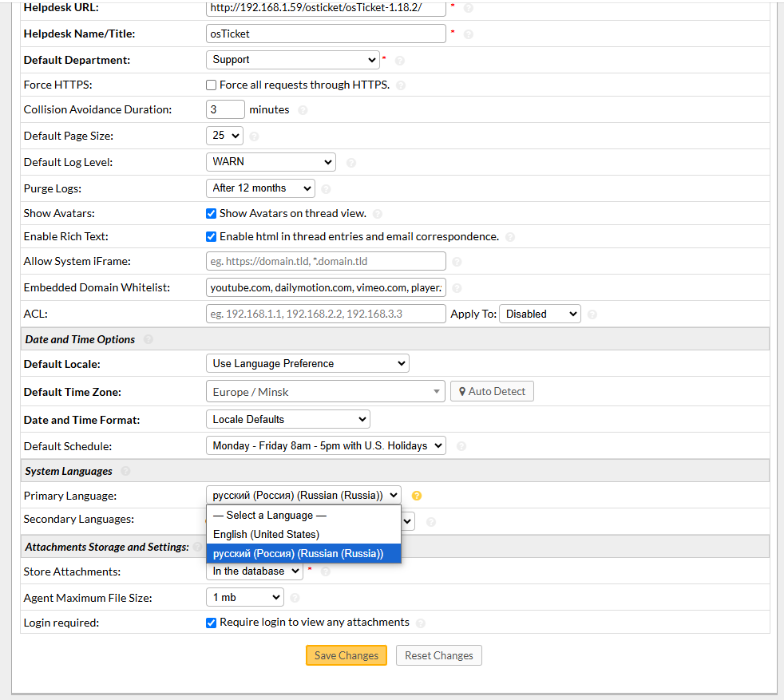The height and width of the screenshot is (700, 784).
Task: Click help icon next to Default Schedule dropdown
Action: coord(461,446)
